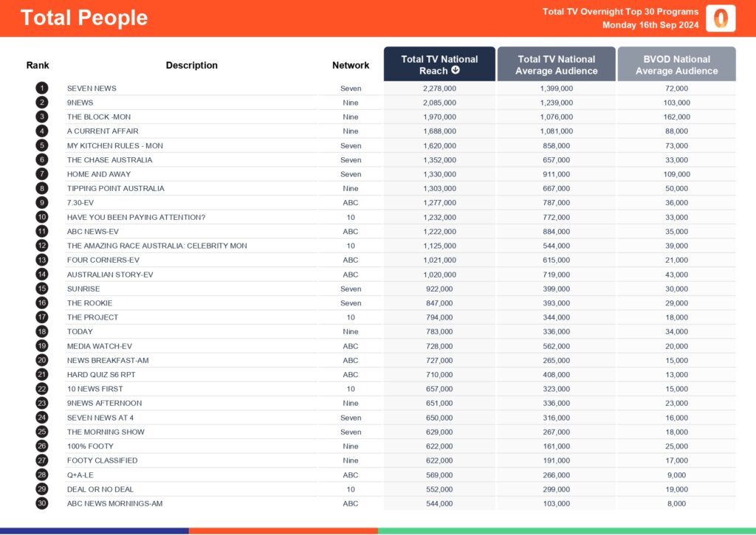Click the sort arrow in Total TV National Reach
Screen dimensions: 756x535
coord(456,71)
